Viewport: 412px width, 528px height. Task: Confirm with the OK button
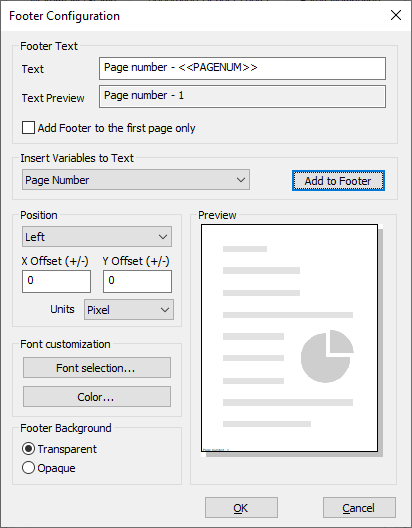pos(241,508)
